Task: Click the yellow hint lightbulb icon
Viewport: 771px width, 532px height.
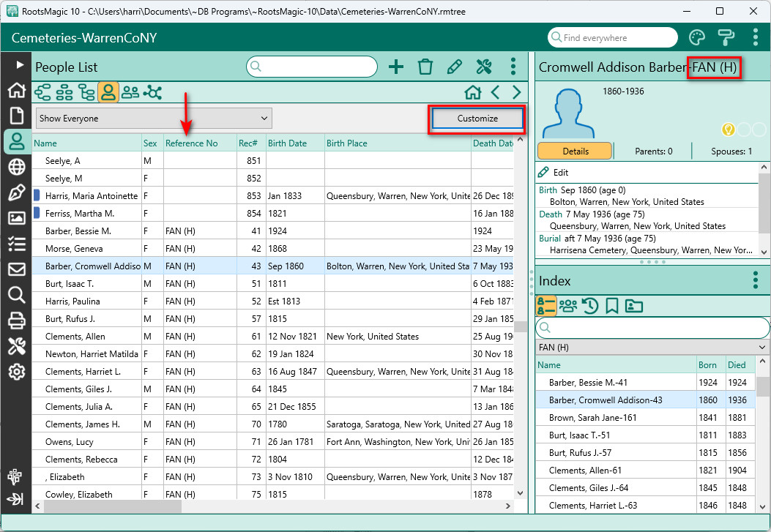Action: pos(728,130)
